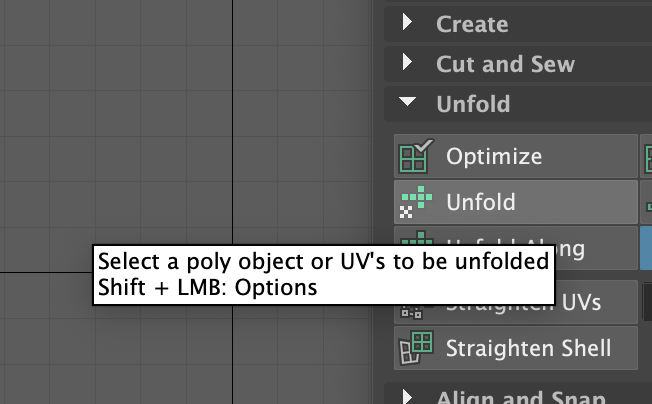
Task: Click the dark field right of Straighten UVs
Action: pos(647,302)
